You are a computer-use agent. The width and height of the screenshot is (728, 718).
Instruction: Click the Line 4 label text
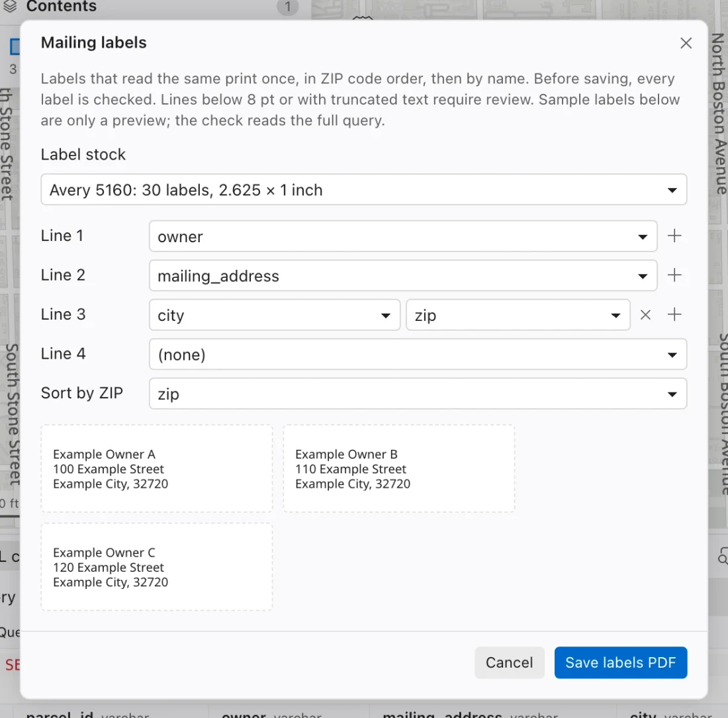[63, 353]
